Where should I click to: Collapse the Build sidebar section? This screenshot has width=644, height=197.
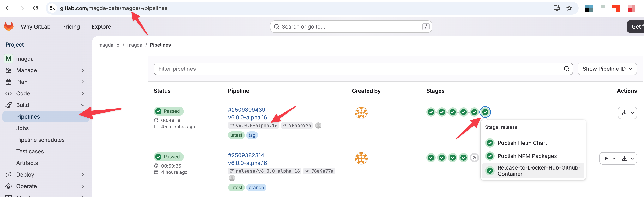tap(83, 105)
